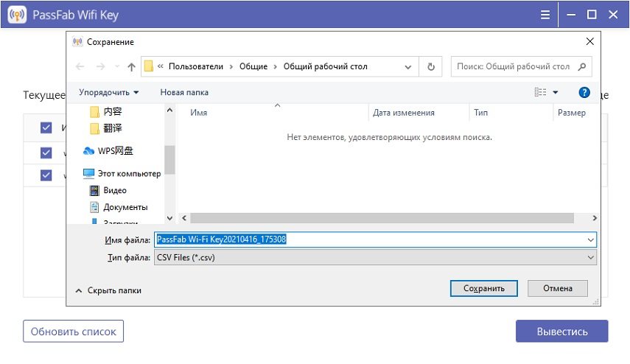Image resolution: width=630 pixels, height=364 pixels.
Task: Click the refresh icon beside address bar
Action: [x=431, y=67]
